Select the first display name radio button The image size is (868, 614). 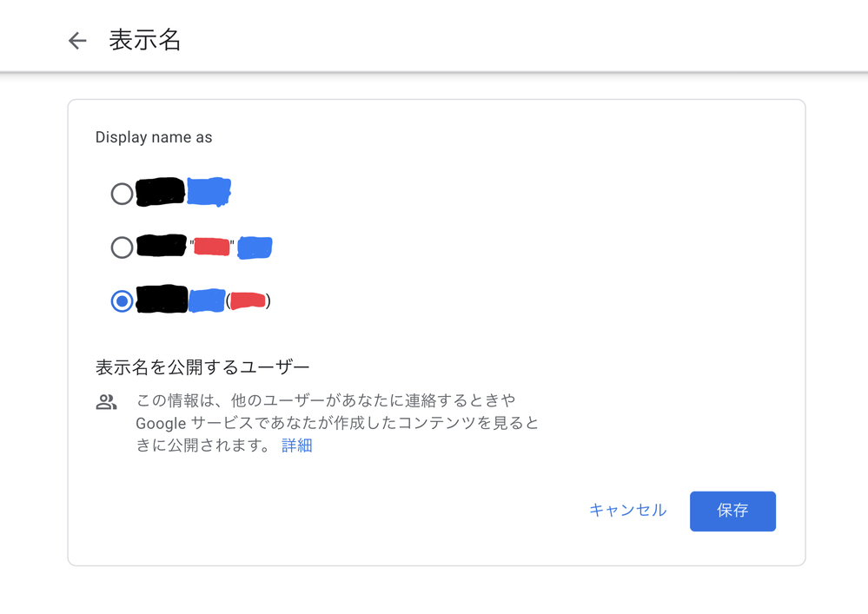pos(122,194)
